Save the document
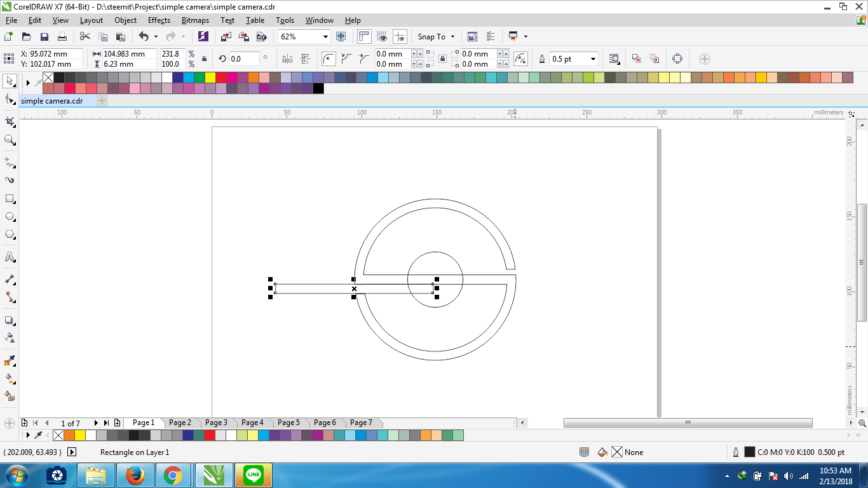This screenshot has height=488, width=868. coord(44,37)
